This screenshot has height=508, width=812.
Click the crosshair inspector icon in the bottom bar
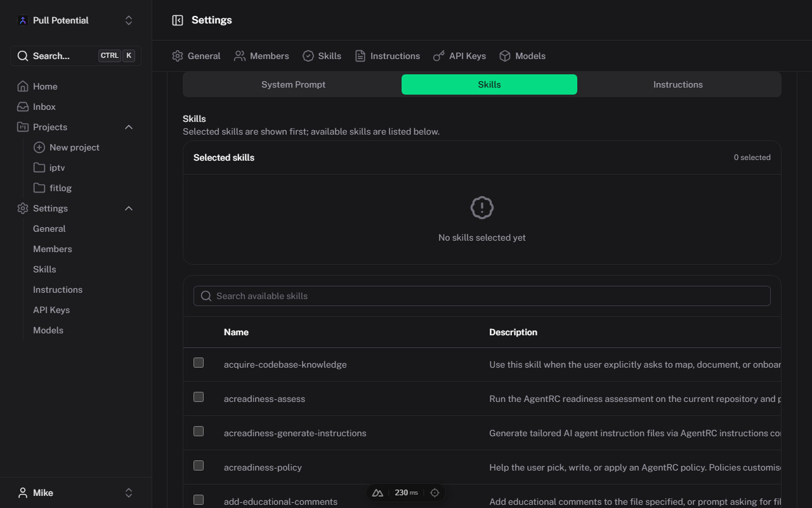435,493
